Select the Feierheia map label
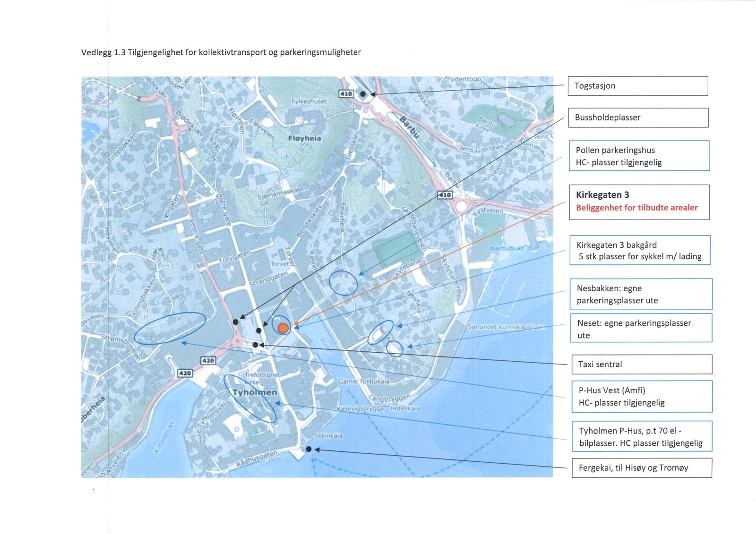756x534 pixels. tap(342, 217)
